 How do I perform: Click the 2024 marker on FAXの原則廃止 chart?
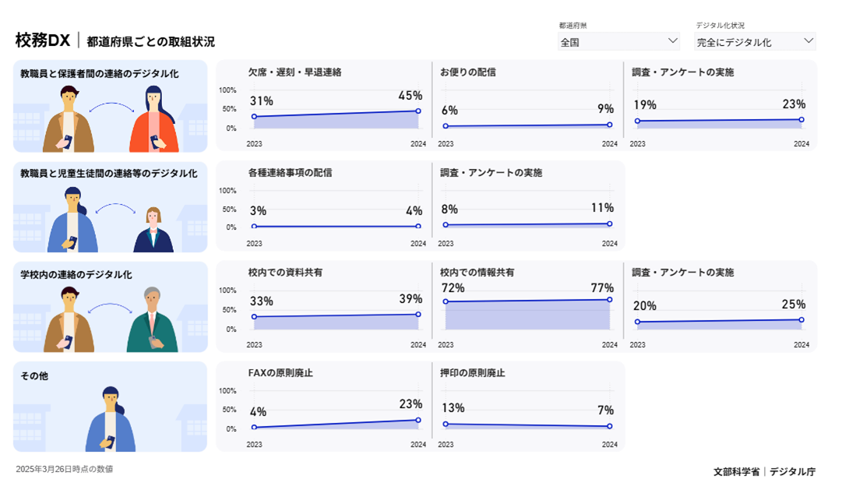coord(417,419)
